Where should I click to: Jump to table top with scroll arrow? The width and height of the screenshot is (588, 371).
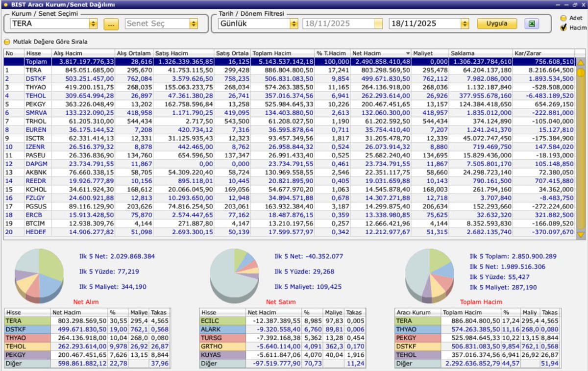click(x=581, y=63)
